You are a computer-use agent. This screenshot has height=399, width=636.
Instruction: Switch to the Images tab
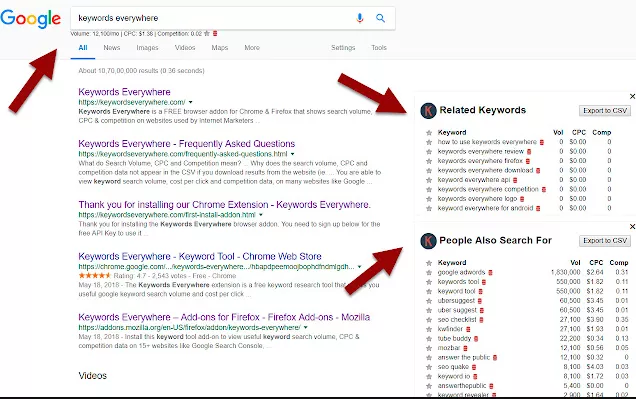(147, 48)
